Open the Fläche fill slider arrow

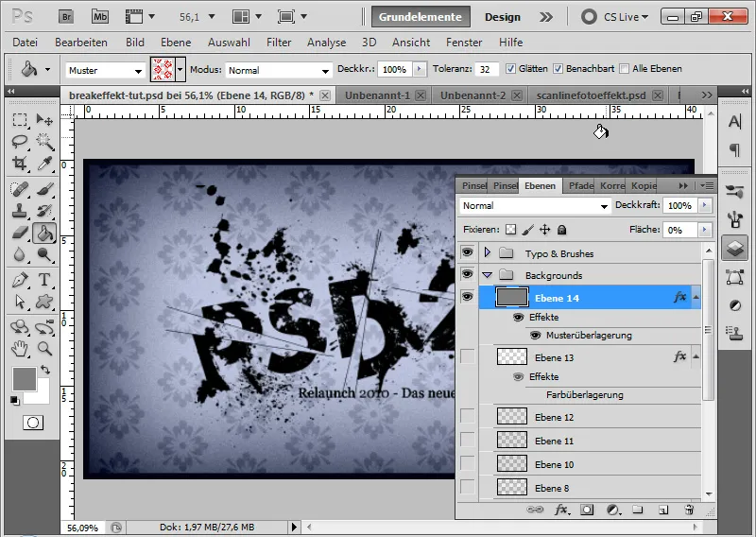click(x=704, y=230)
